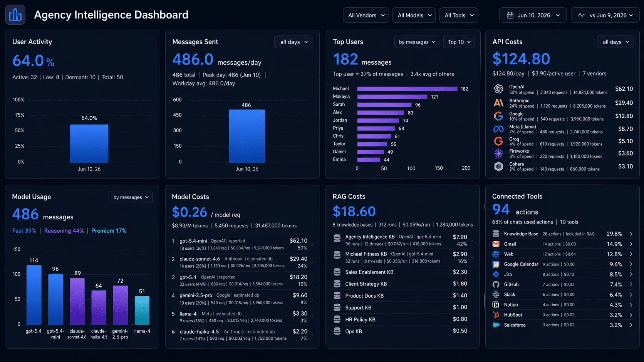
Task: Open the all days dropdown in Messages Sent
Action: [293, 42]
